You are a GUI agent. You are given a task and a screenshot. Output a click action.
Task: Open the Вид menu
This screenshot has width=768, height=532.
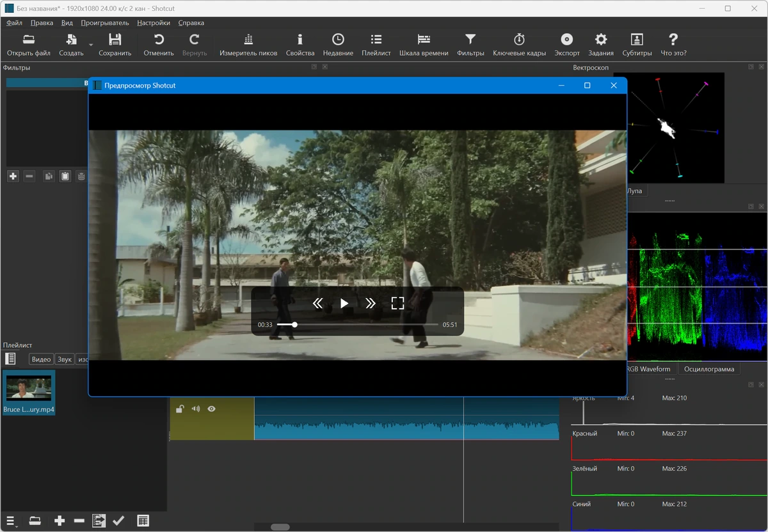point(67,23)
